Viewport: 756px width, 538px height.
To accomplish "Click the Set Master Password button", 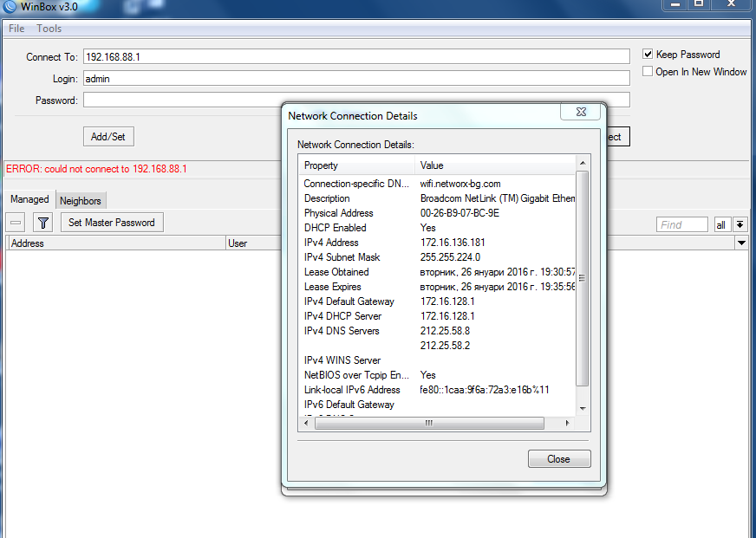I will [112, 223].
